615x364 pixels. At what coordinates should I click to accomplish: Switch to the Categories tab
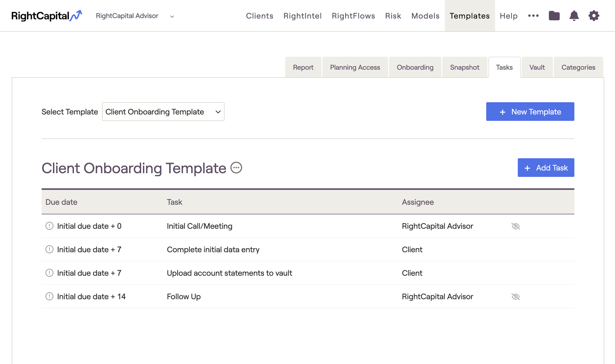(x=578, y=67)
